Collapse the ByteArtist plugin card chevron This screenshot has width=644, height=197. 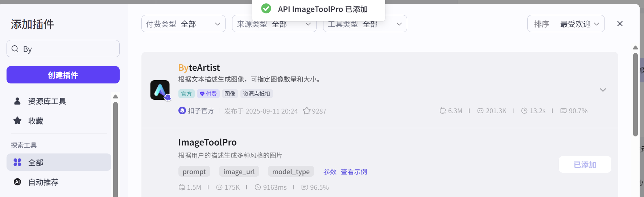tap(603, 90)
